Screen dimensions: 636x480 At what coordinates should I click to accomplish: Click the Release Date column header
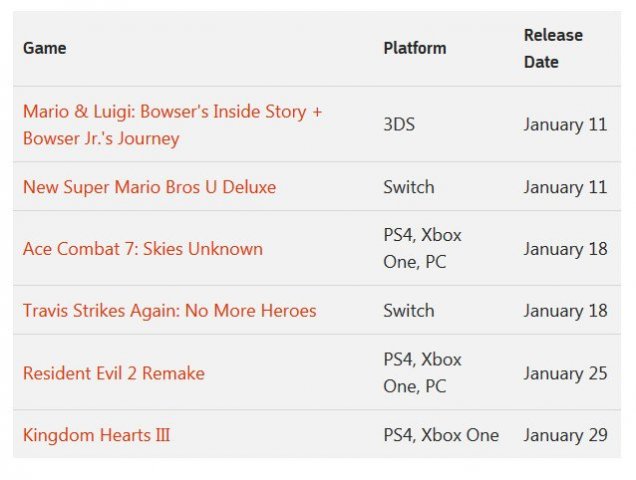[552, 48]
